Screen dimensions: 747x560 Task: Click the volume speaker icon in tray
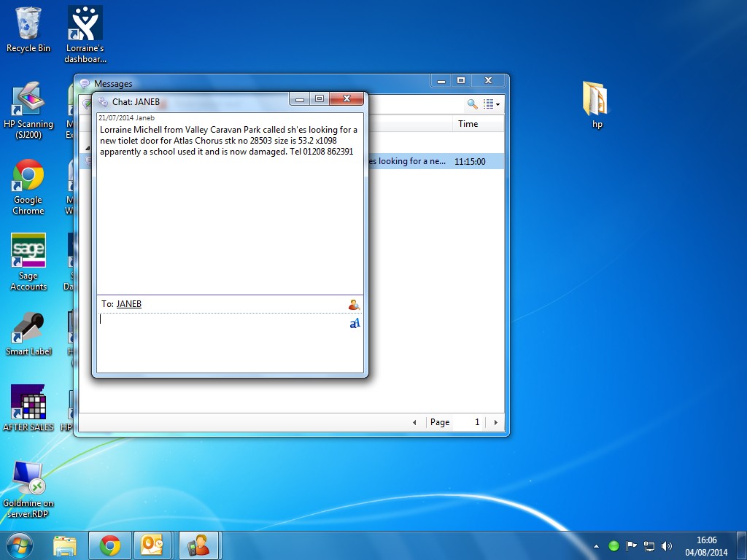[666, 546]
